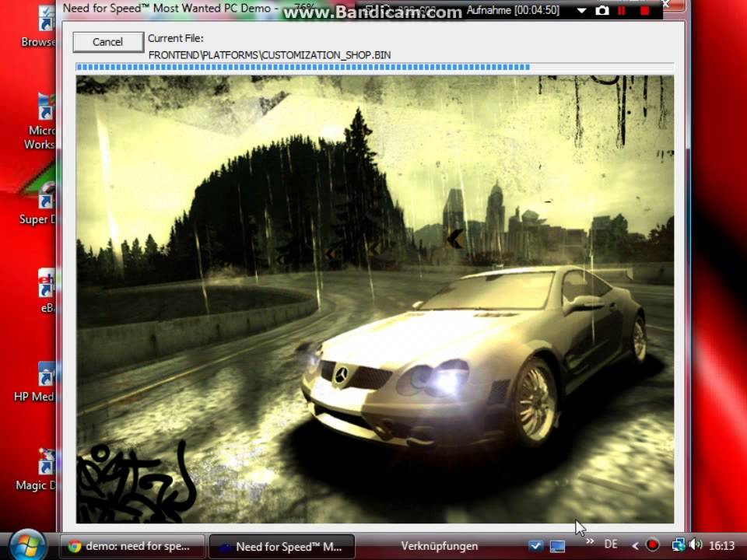Show hidden tray icons via left chevron

coord(635,546)
